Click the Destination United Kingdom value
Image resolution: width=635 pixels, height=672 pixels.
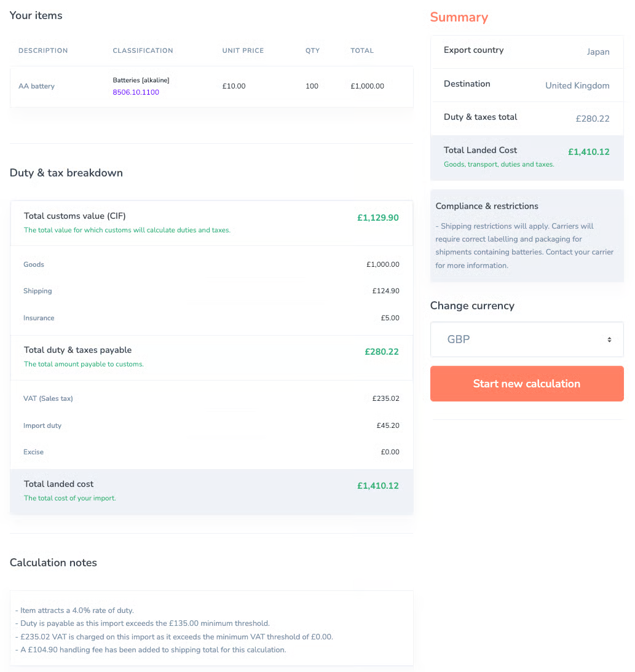point(577,85)
